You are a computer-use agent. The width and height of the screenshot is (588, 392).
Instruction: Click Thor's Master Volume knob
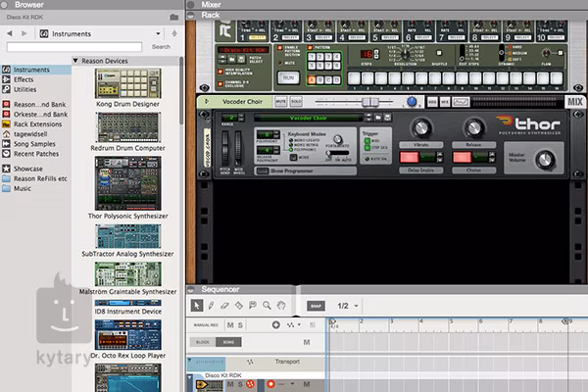click(545, 159)
